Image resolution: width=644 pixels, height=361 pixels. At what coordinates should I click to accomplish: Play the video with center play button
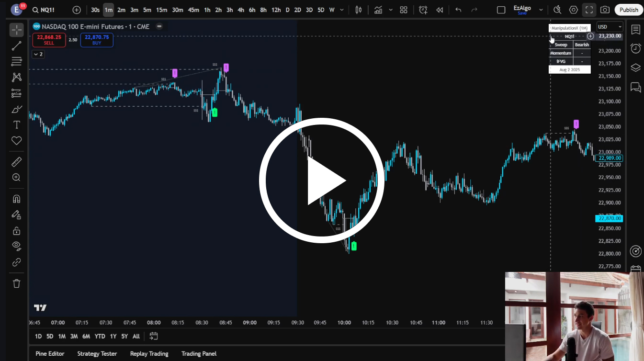tap(322, 180)
